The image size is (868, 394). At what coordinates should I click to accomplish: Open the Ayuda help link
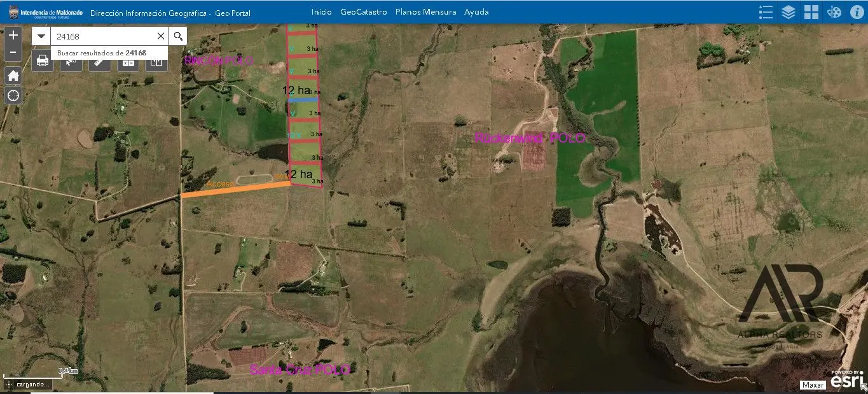(x=476, y=12)
